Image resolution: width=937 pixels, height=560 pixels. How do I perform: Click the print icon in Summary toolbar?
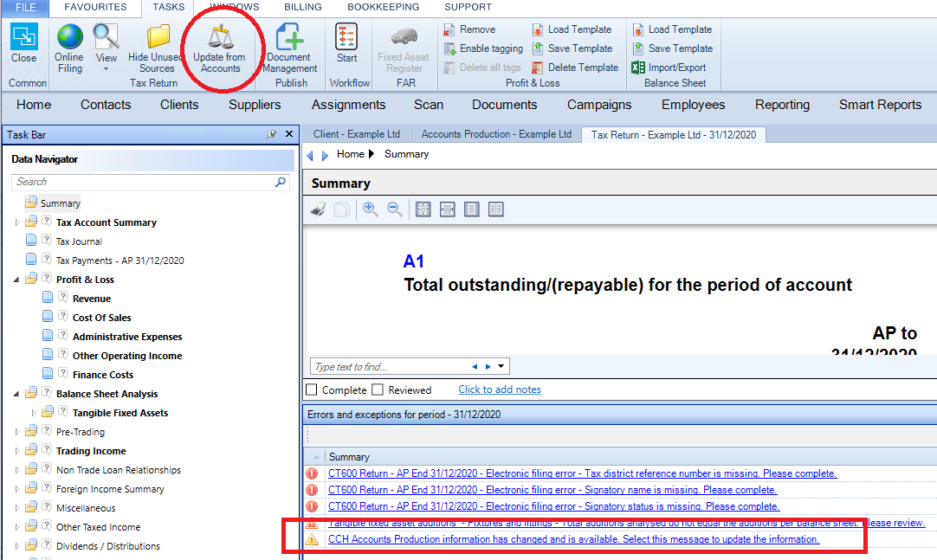pos(319,209)
